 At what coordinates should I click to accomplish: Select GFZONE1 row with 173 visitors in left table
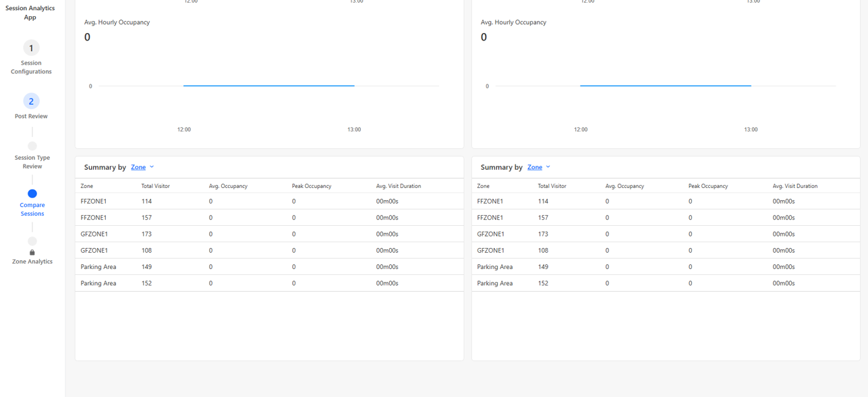[94, 234]
